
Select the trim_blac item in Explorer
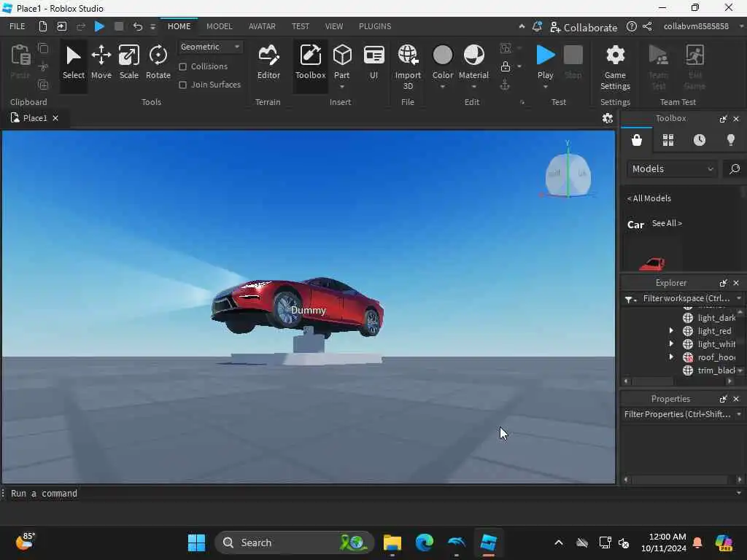tap(711, 370)
